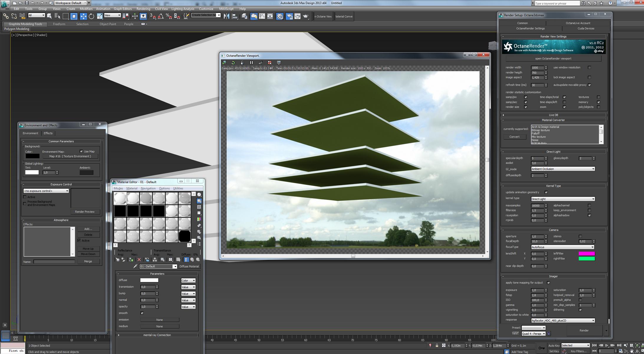
Task: Click the autofocus AF icon in viewport
Action: (x=260, y=63)
